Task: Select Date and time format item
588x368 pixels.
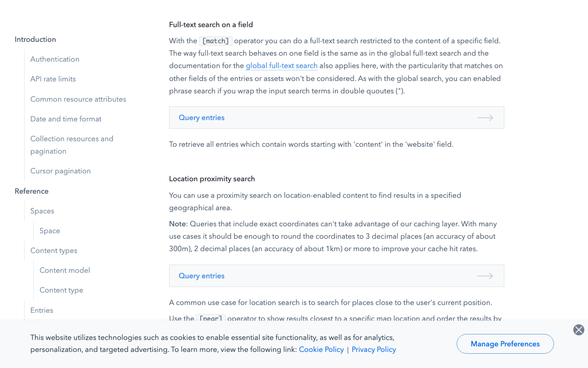Action: [66, 119]
